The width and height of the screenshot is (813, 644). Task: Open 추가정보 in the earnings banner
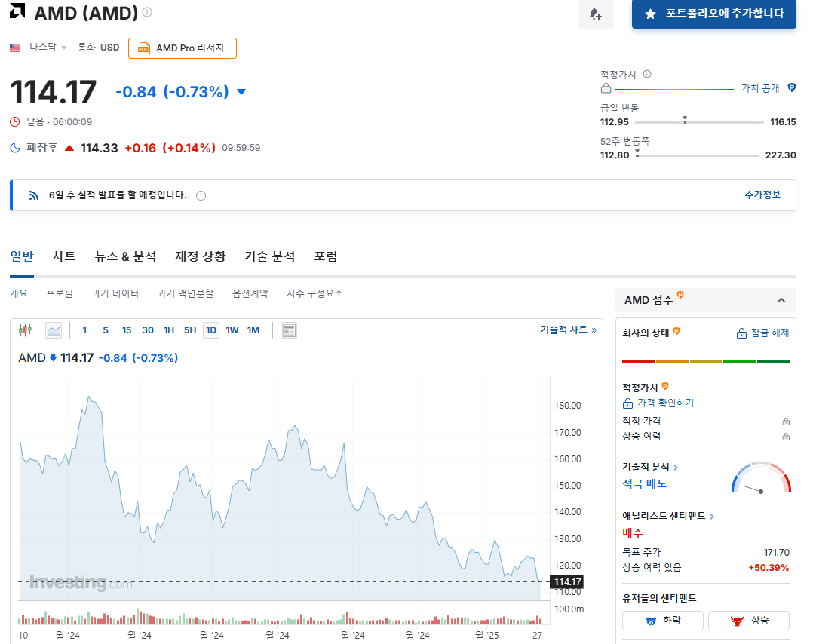tap(762, 195)
